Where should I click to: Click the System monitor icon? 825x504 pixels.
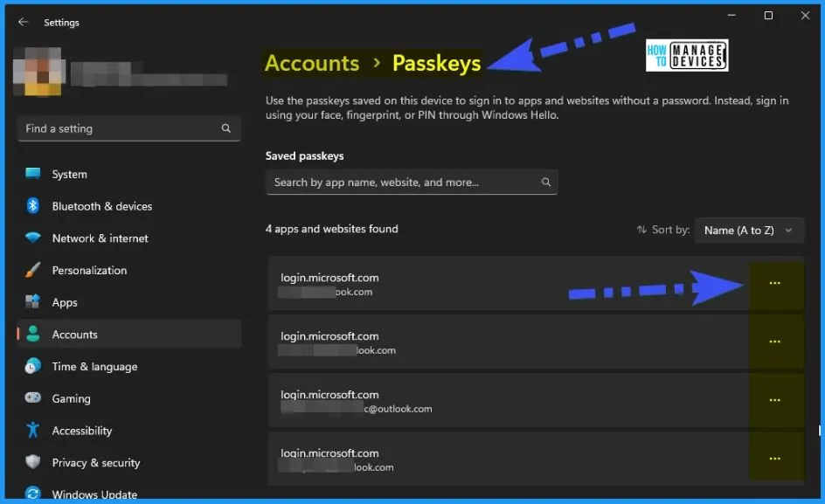[32, 174]
